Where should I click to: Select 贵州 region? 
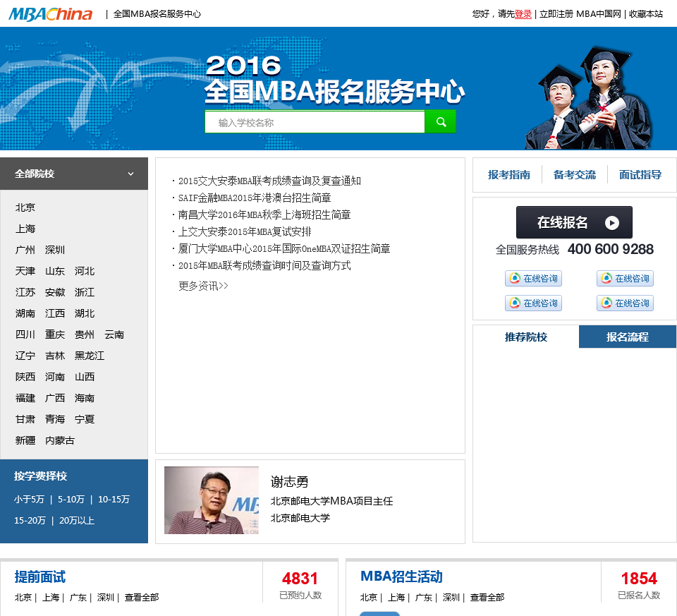(x=85, y=334)
